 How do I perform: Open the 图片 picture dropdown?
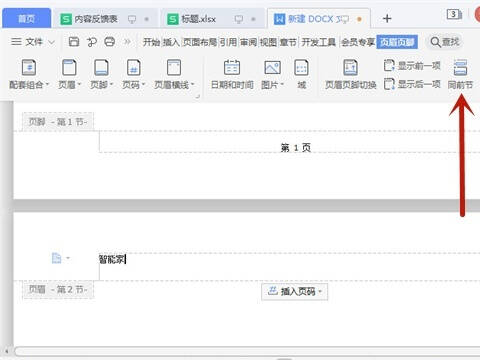pyautogui.click(x=272, y=75)
